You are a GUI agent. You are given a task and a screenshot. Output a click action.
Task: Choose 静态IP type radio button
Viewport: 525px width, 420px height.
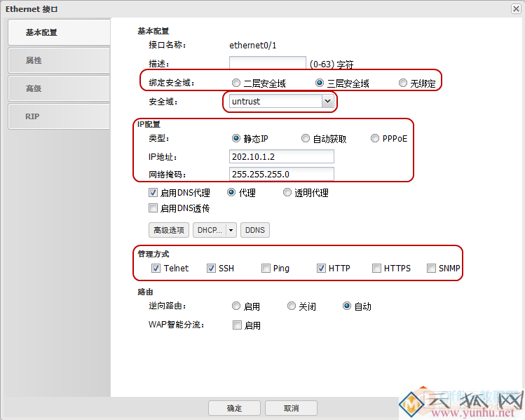(236, 138)
